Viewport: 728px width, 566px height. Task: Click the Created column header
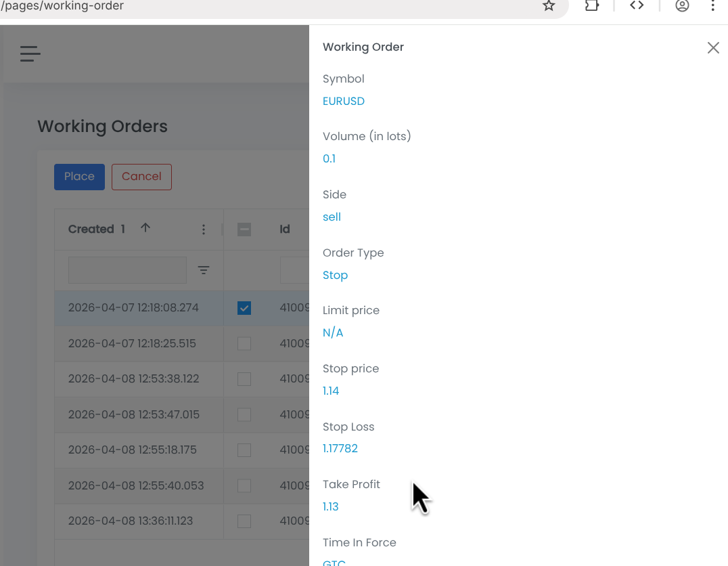click(91, 230)
